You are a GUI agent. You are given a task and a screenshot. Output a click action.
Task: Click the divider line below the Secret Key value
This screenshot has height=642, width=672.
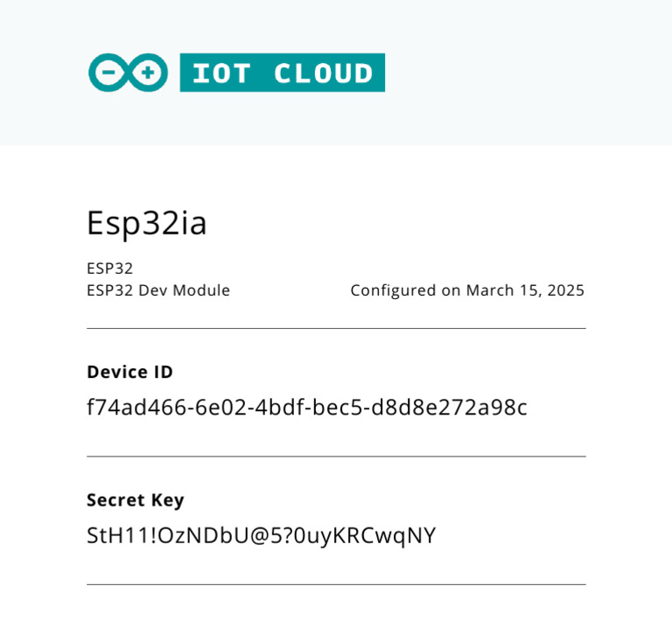[x=336, y=584]
